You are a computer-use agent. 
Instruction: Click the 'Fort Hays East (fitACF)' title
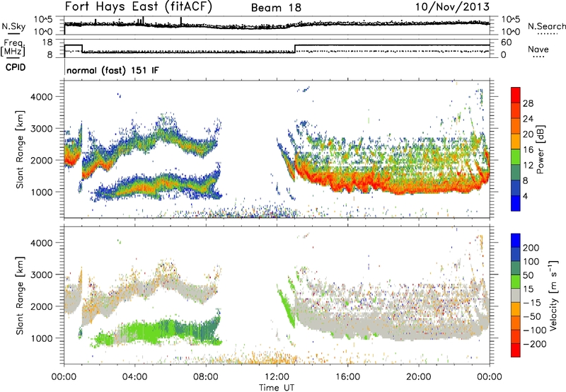(x=139, y=7)
